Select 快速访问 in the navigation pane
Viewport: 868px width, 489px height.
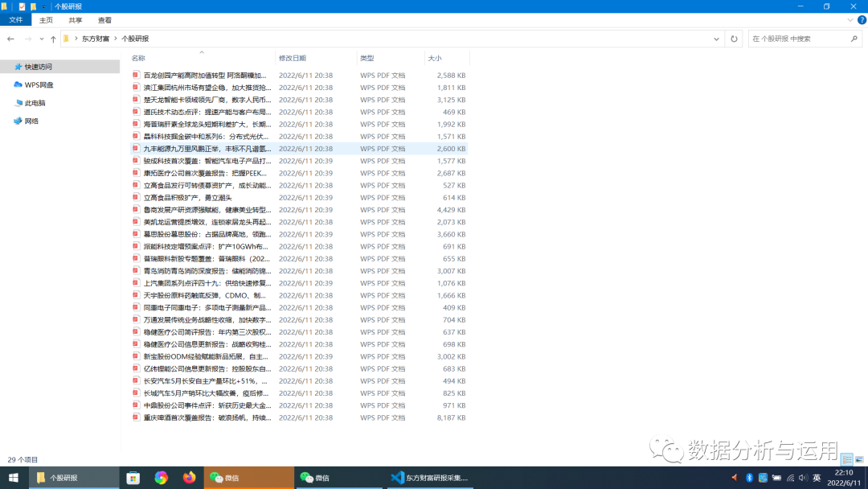(59, 67)
